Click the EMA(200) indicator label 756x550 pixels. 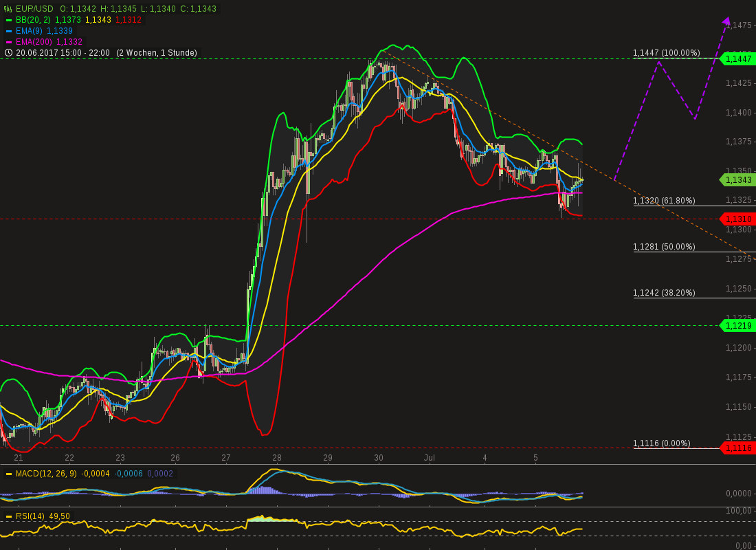click(34, 42)
